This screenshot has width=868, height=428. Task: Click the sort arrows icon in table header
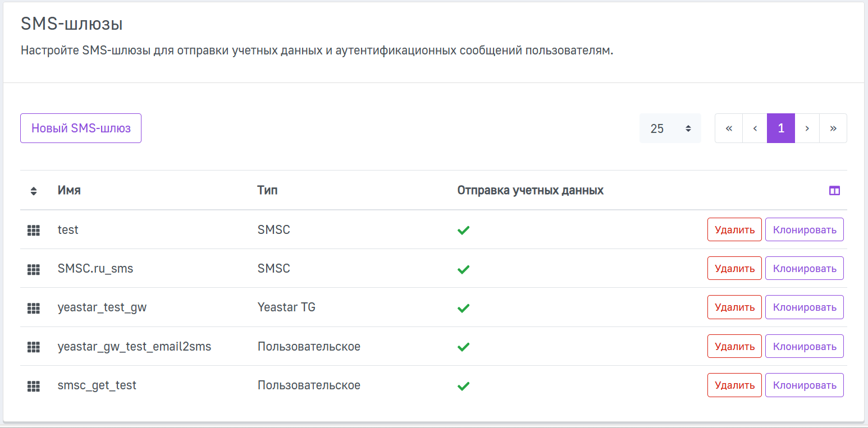pos(34,191)
